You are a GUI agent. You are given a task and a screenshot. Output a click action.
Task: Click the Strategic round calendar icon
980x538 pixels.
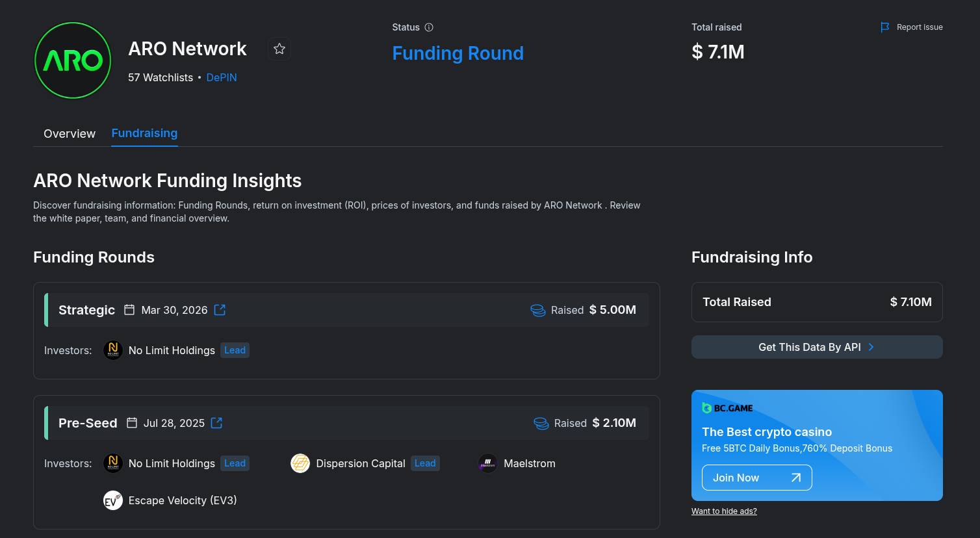click(129, 310)
